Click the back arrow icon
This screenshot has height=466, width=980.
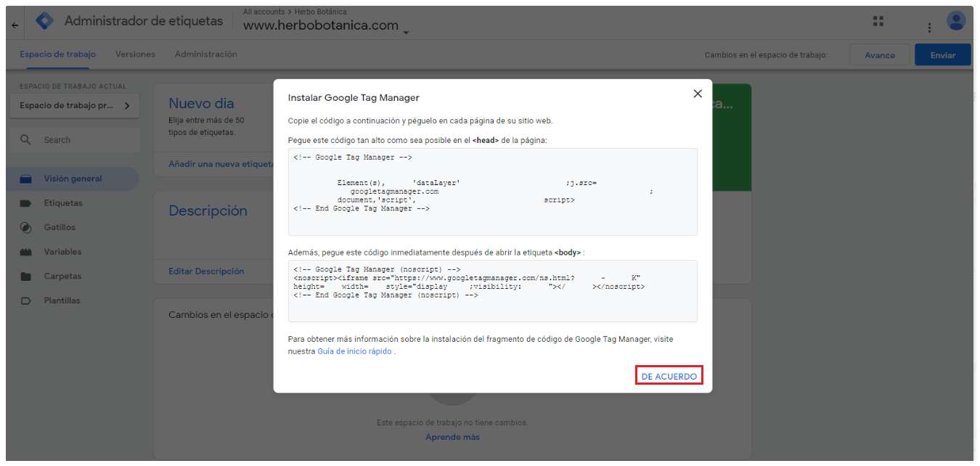[15, 25]
